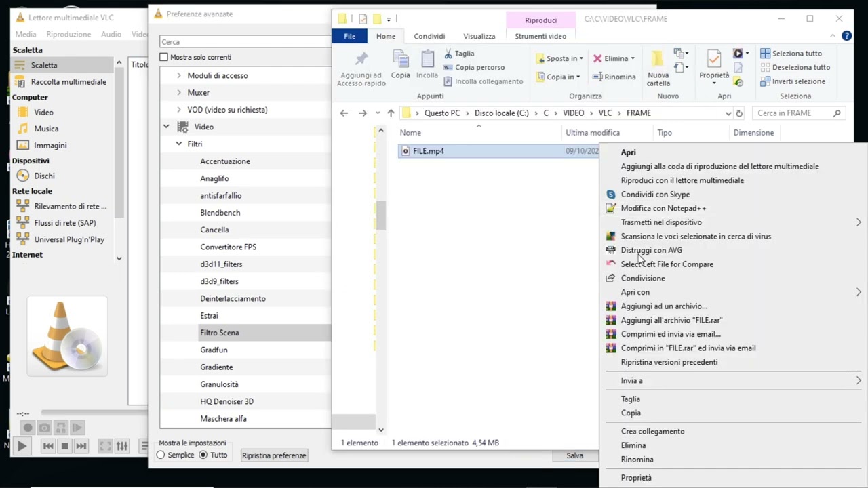Choose Modifica con Notepad++ context entry
The width and height of the screenshot is (868, 488).
click(x=663, y=208)
